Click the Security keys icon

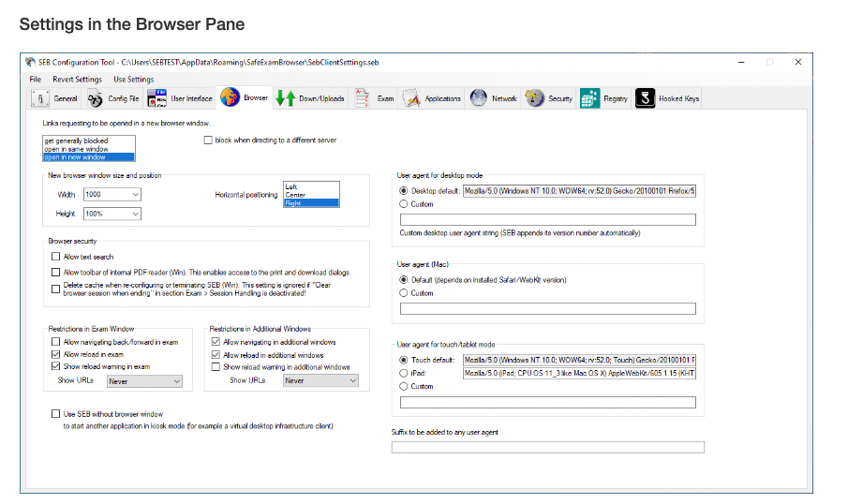click(535, 97)
